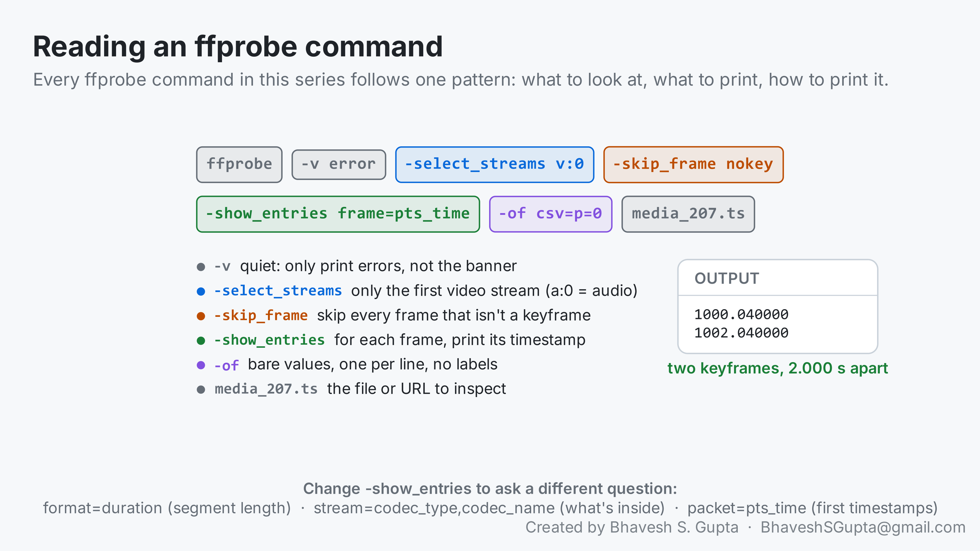Click the purple -of csv=p=0 chip
This screenshot has height=551, width=980.
551,214
